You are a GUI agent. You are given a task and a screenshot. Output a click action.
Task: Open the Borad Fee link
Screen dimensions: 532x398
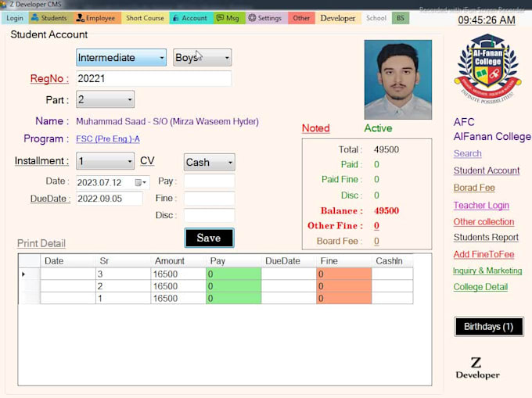(474, 188)
